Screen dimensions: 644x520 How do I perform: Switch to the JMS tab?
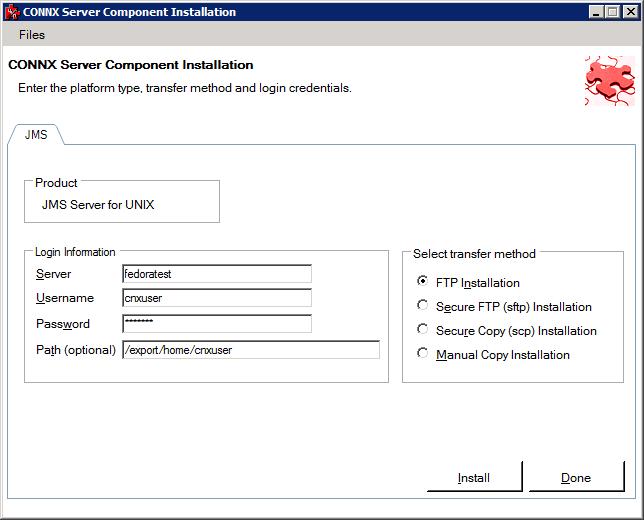pos(36,134)
